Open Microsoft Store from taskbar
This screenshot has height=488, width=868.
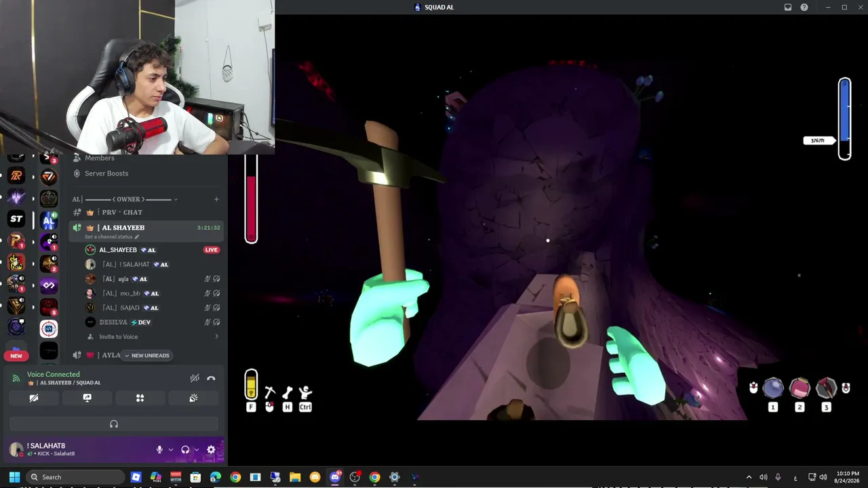[x=196, y=477]
